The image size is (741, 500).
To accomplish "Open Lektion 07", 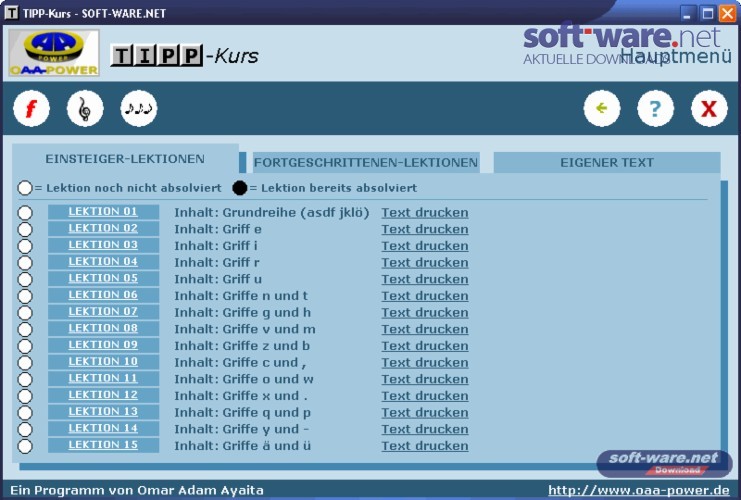I will [x=103, y=311].
